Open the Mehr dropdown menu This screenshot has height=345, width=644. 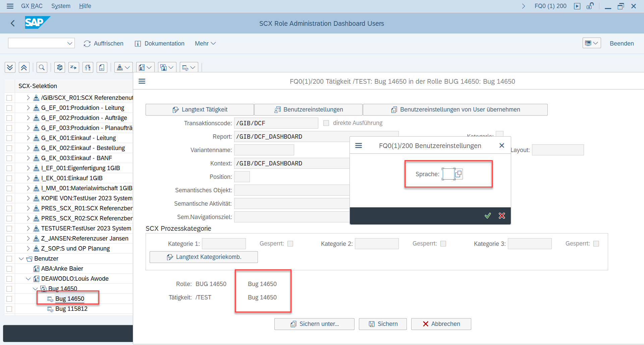pos(205,44)
